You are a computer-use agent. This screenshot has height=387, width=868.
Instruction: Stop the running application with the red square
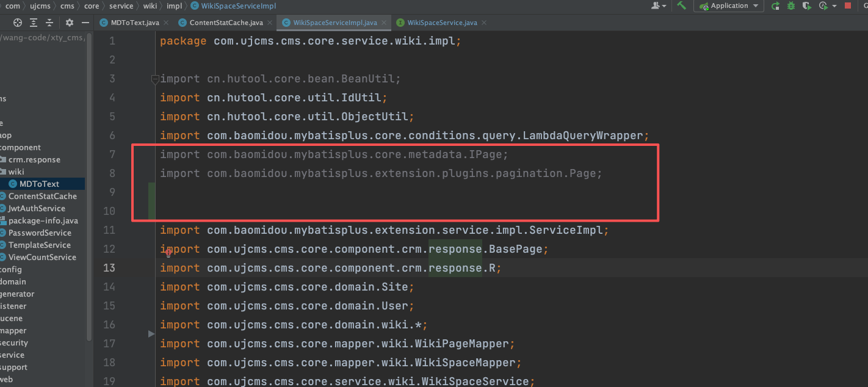click(848, 6)
